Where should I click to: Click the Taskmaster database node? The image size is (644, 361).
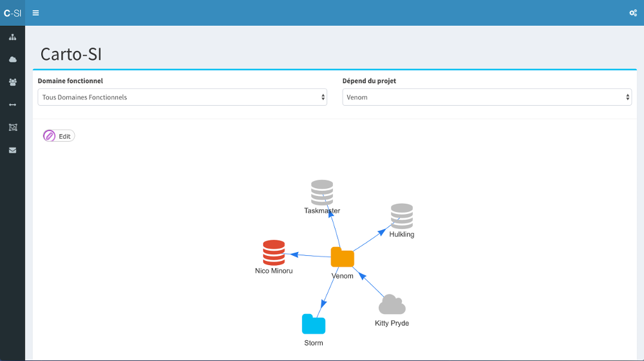322,193
